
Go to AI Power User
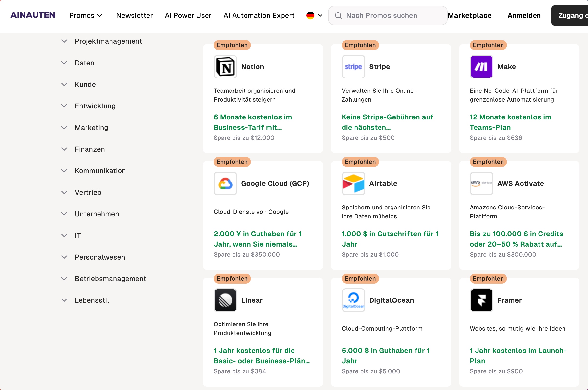click(188, 15)
